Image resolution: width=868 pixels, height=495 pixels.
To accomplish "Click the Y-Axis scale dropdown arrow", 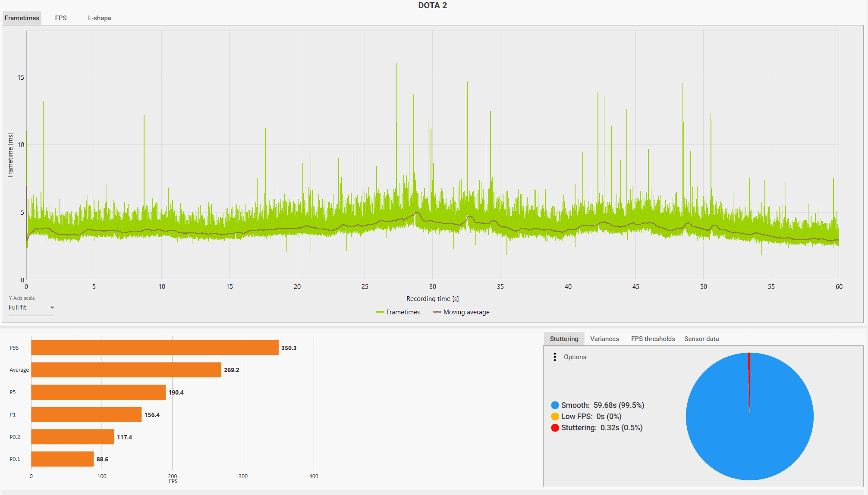I will [52, 308].
